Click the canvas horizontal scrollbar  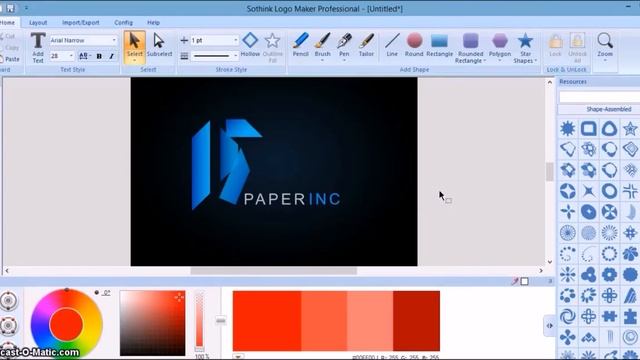click(x=273, y=271)
